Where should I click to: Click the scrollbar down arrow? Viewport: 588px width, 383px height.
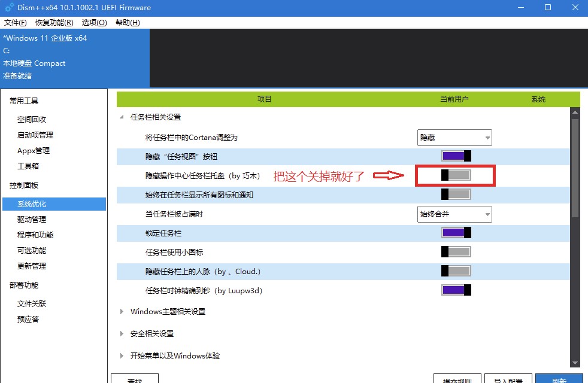575,363
